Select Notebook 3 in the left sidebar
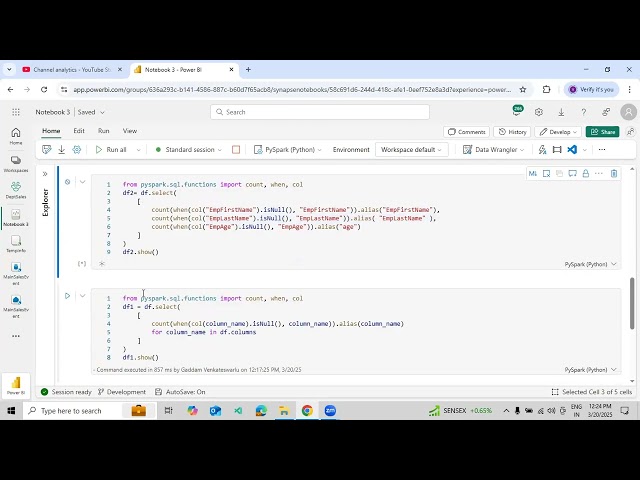This screenshot has height=480, width=640. (16, 218)
